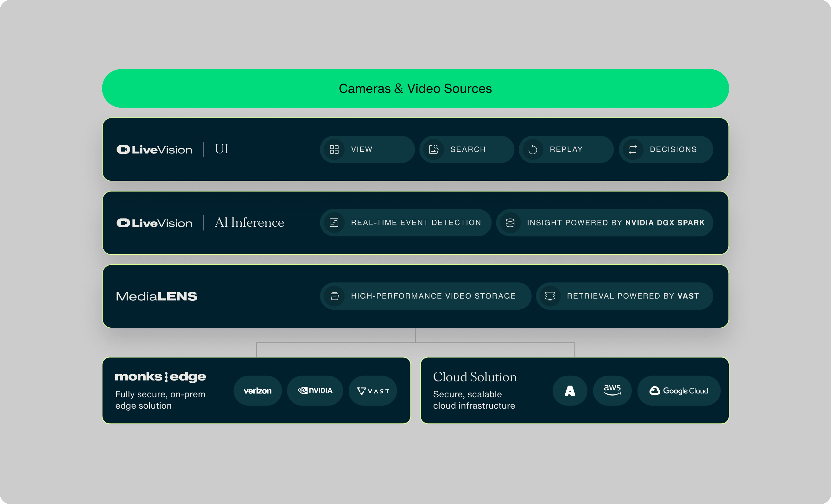The width and height of the screenshot is (831, 504).
Task: Click the verizon badge in monks edge row
Action: 257,390
